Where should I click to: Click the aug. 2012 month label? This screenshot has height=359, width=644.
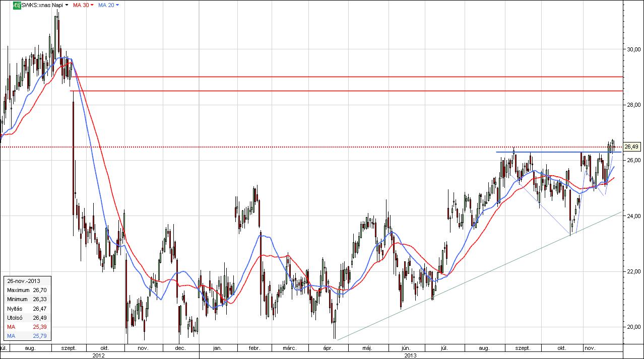coord(29,348)
